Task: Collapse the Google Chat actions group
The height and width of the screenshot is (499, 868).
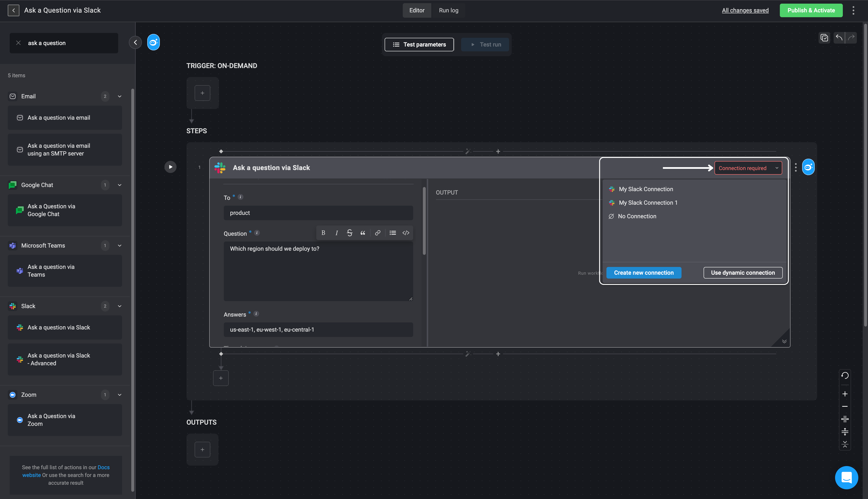Action: 120,185
